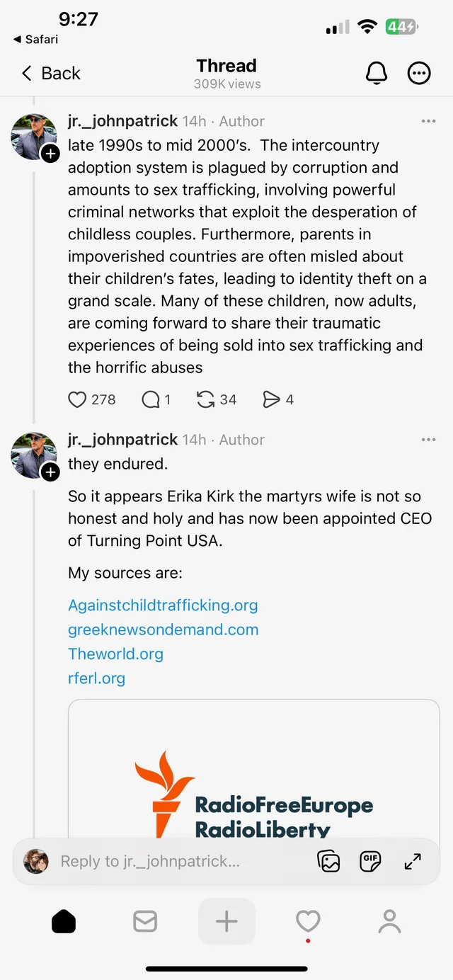Repost the first post
This screenshot has height=980, width=453.
coord(205,400)
